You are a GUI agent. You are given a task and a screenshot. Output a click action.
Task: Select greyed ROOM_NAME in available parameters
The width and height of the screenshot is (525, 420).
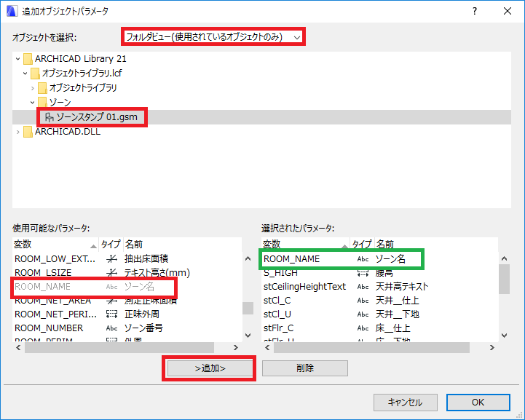127,287
